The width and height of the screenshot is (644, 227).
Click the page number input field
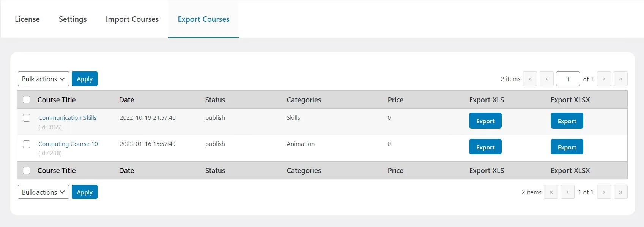568,79
